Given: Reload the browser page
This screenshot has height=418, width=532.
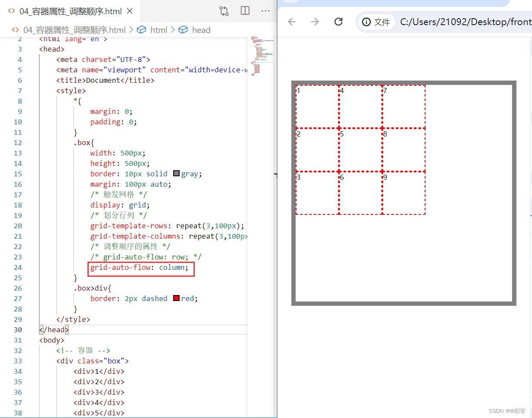Looking at the screenshot, I should [339, 22].
